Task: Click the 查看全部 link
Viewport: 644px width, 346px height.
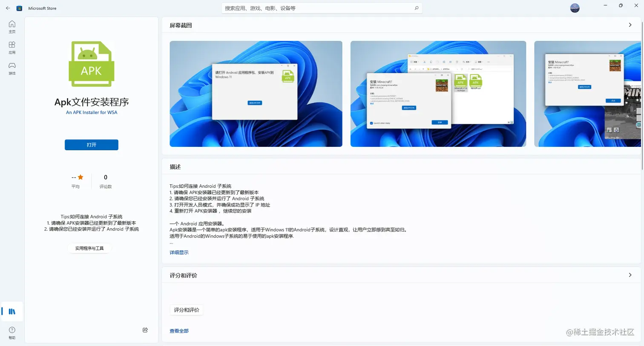Action: 179,331
